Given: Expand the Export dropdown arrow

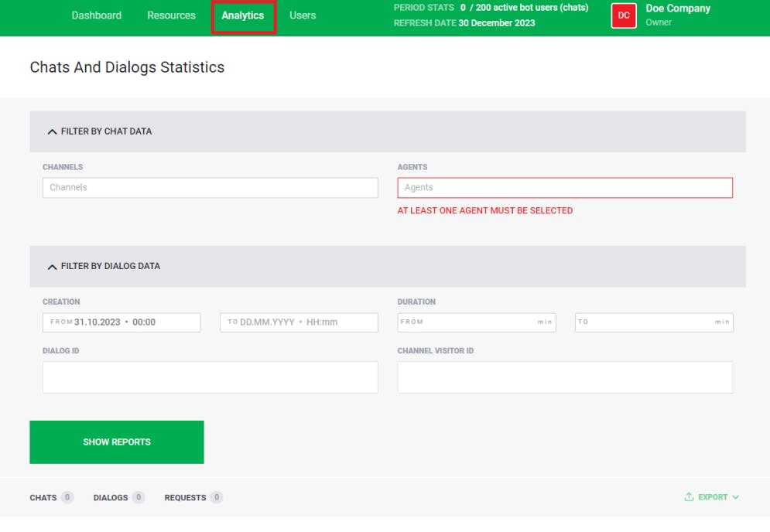Looking at the screenshot, I should point(735,497).
